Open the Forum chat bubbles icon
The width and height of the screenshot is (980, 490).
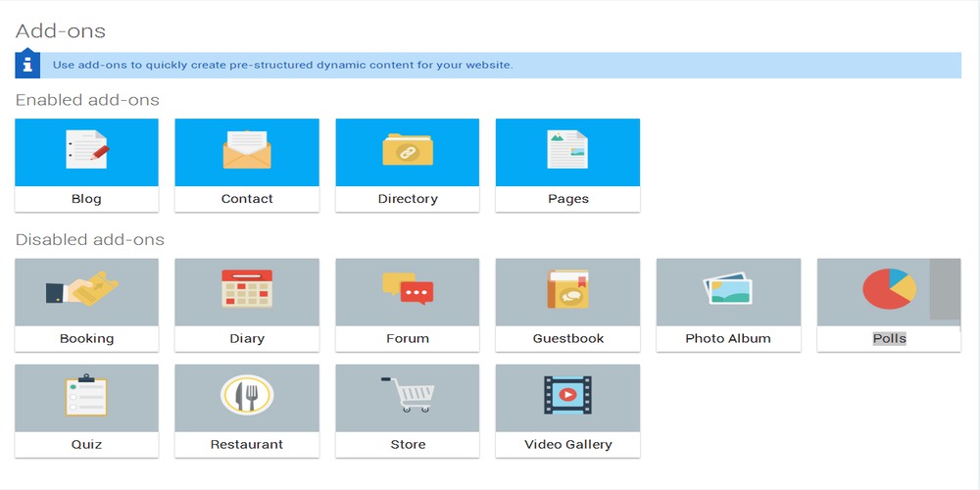click(408, 289)
